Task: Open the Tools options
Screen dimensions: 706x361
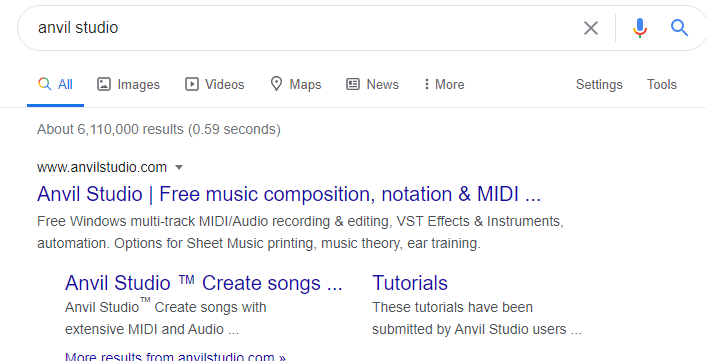Action: pos(661,85)
